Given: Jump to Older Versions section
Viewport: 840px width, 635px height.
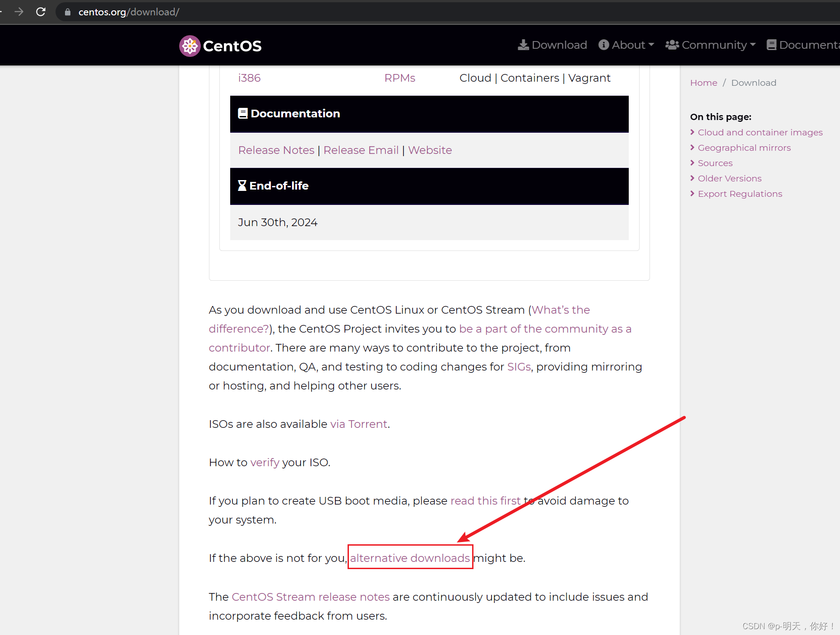Looking at the screenshot, I should (x=729, y=179).
